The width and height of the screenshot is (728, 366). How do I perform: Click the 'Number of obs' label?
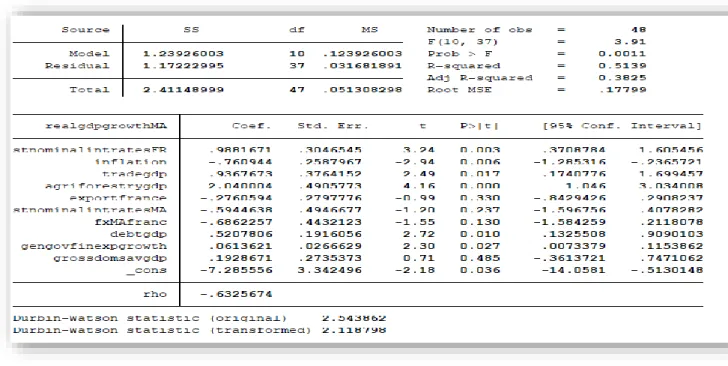tap(480, 30)
